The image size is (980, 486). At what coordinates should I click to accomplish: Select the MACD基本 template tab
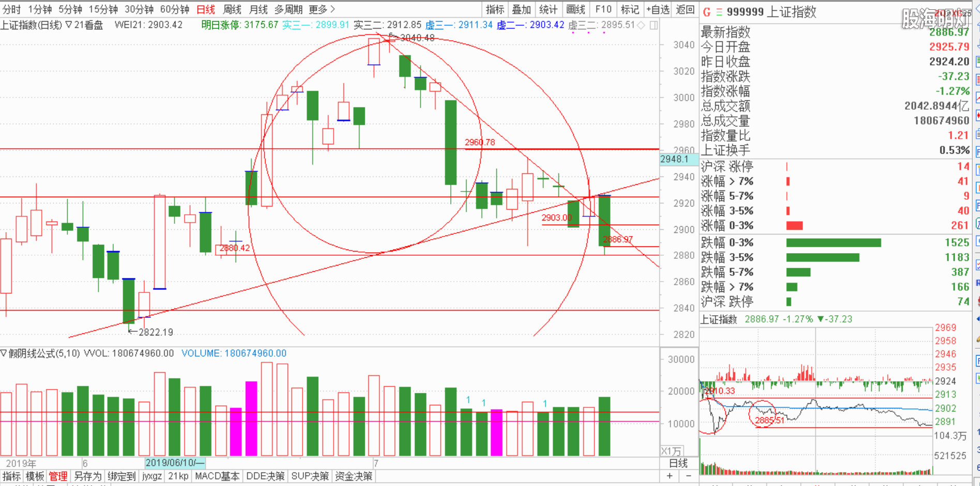click(x=217, y=476)
